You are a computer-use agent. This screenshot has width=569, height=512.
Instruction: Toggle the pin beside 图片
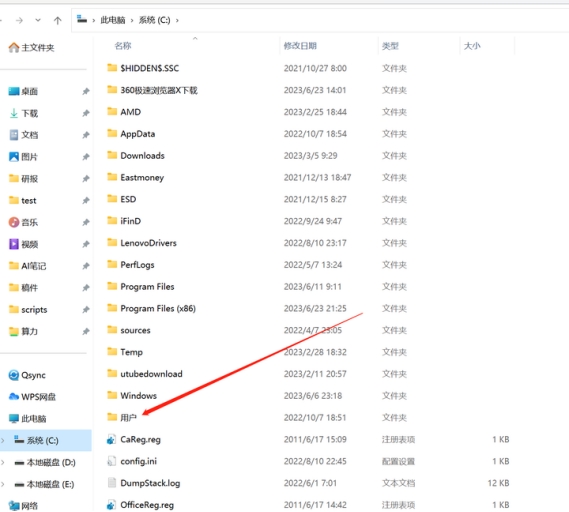86,157
